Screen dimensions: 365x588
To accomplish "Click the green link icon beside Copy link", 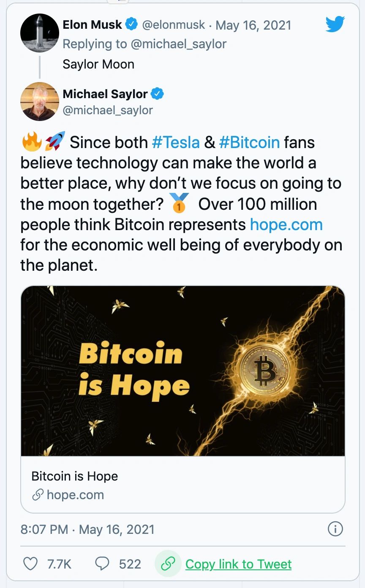I will [x=168, y=564].
